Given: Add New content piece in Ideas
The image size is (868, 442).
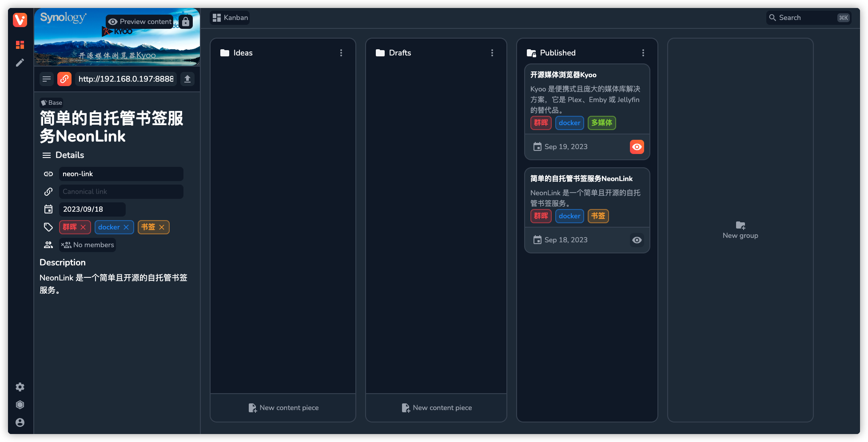Looking at the screenshot, I should [283, 407].
